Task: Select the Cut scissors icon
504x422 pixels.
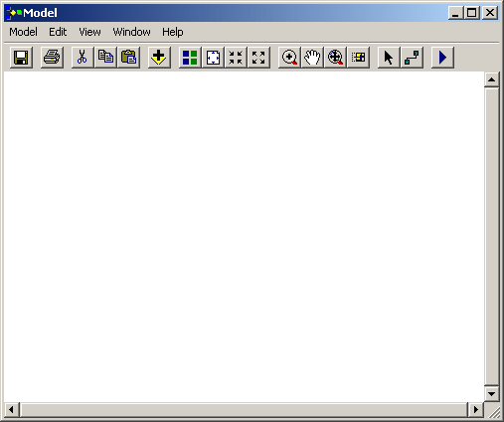Action: point(83,58)
